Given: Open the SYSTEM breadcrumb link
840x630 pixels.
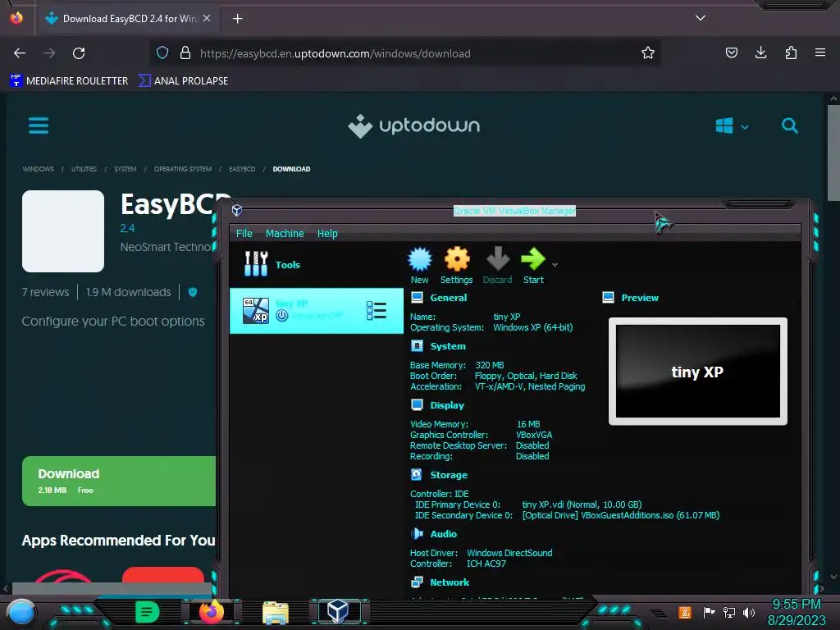Looking at the screenshot, I should [x=125, y=169].
